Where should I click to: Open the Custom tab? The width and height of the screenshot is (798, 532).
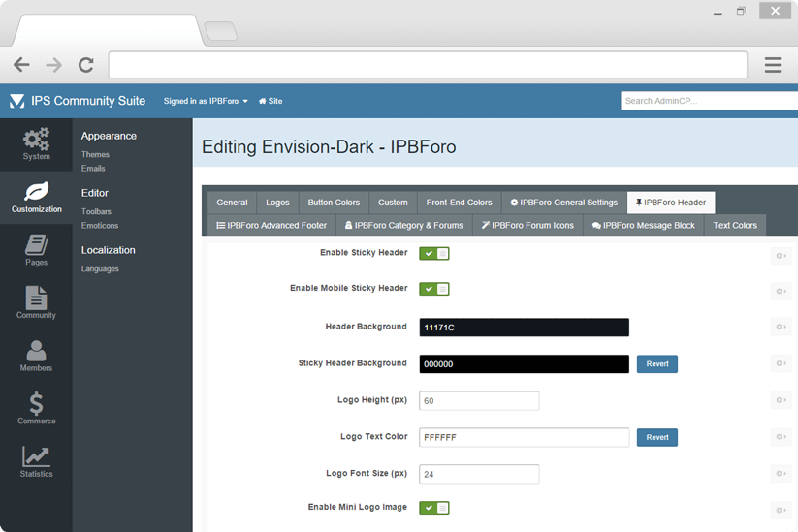tap(393, 203)
